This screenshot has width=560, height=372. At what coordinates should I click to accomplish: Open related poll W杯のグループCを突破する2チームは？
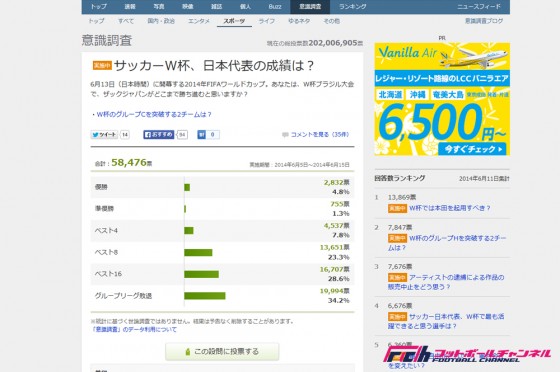[154, 115]
